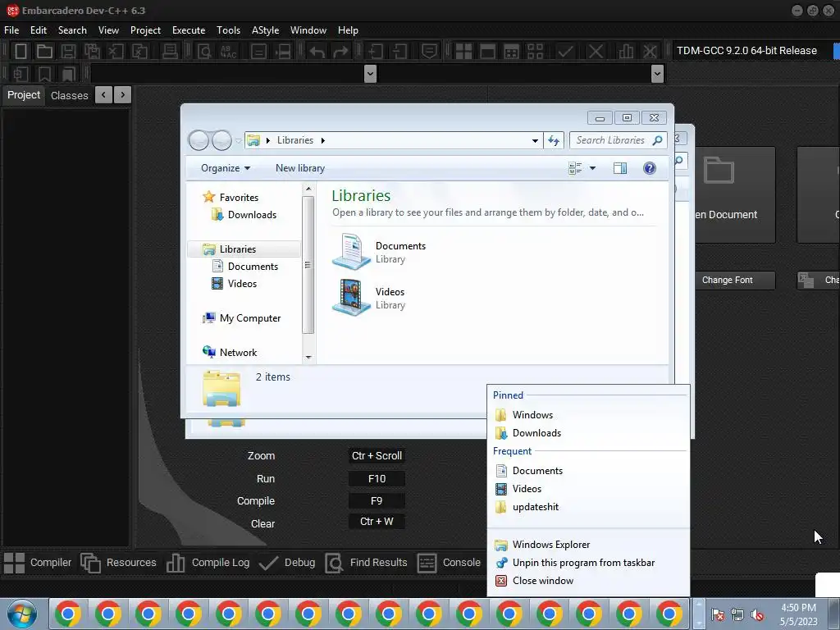
Task: Open the TDM-GCC compiler set dropdown
Action: (x=836, y=51)
